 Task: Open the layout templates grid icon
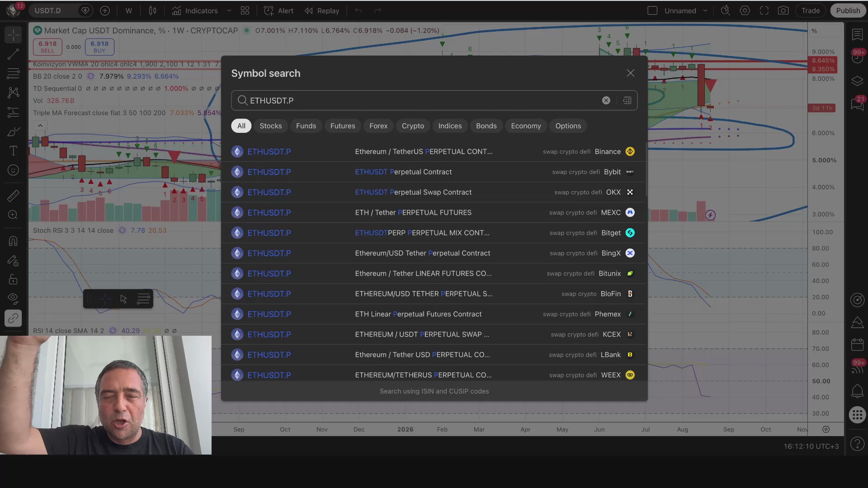pyautogui.click(x=245, y=10)
